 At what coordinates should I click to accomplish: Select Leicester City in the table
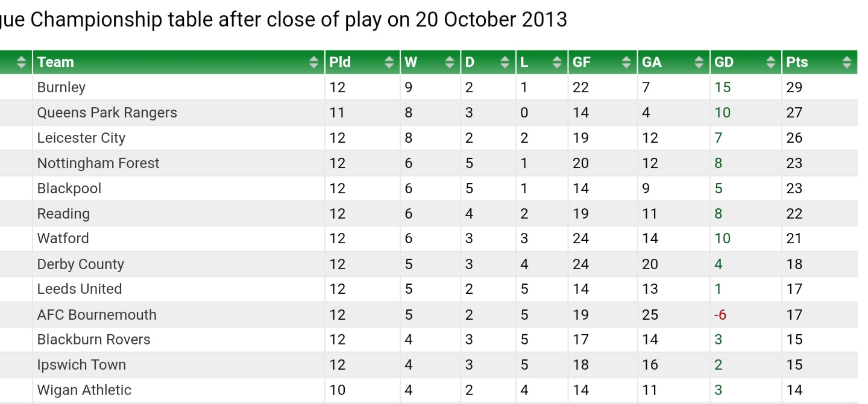pos(81,138)
